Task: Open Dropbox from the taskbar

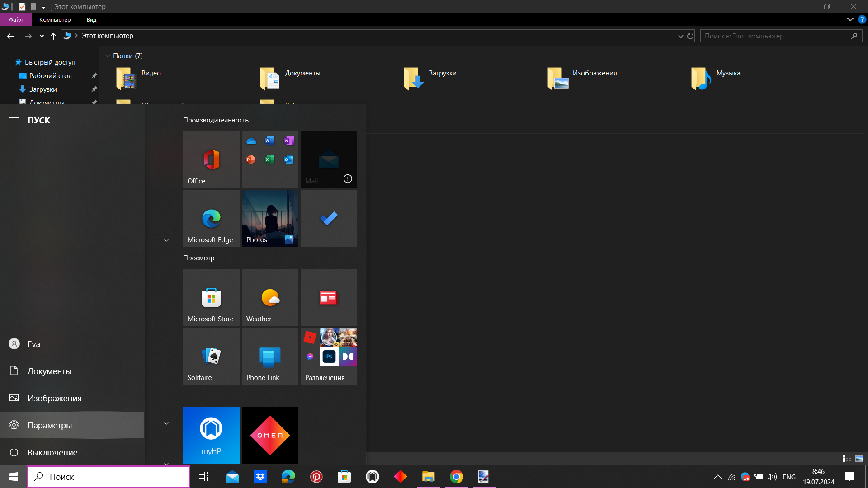Action: tap(260, 477)
